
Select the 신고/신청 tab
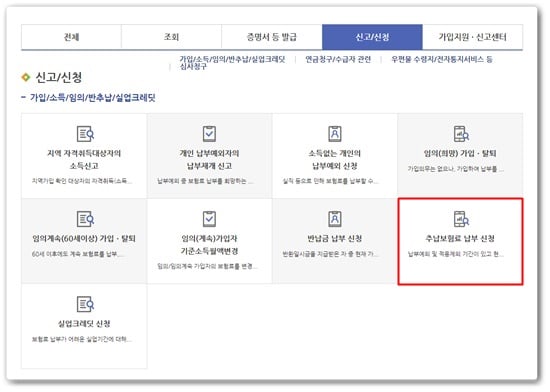tap(372, 37)
